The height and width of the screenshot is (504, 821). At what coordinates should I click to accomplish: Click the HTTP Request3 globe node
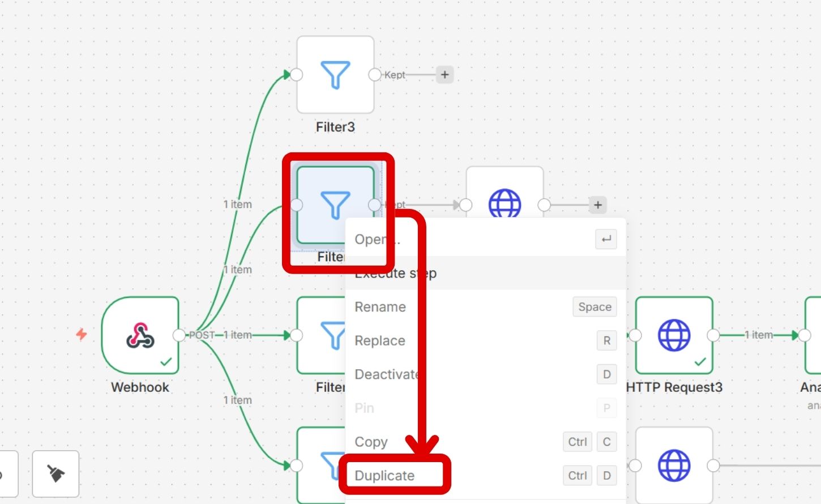pos(674,335)
